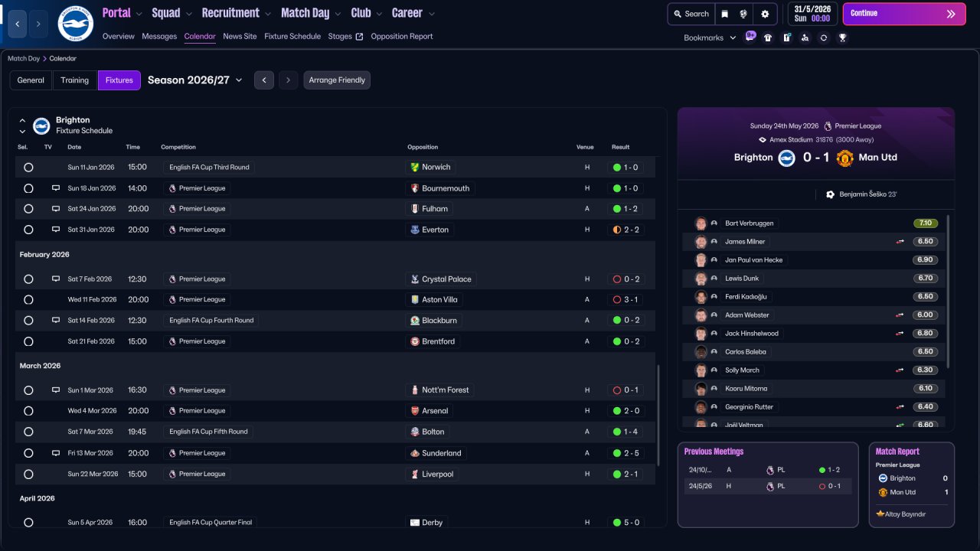
Task: Click the Man Utd crest in match summary
Action: [x=844, y=158]
